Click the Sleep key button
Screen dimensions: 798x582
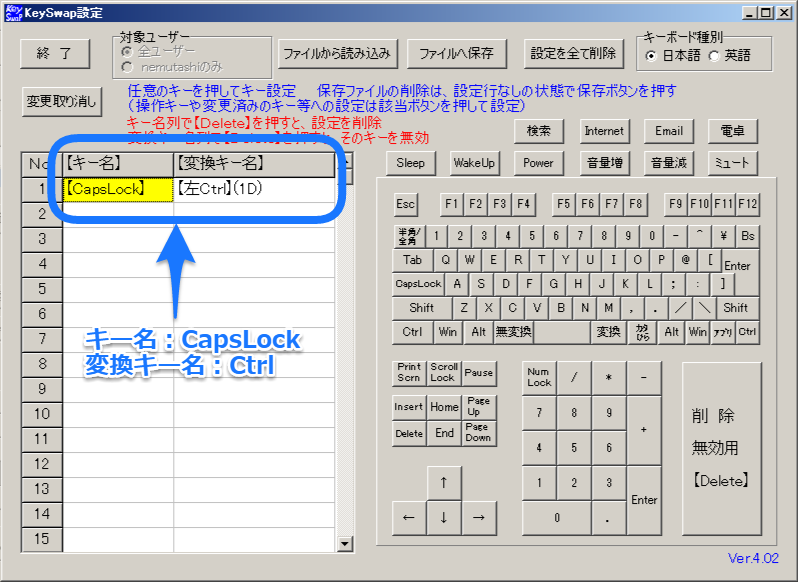410,163
